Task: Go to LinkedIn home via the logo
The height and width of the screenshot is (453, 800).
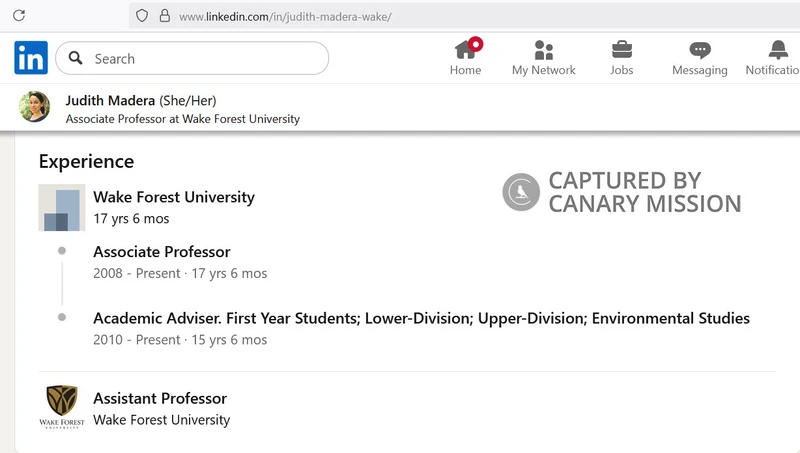Action: coord(31,58)
